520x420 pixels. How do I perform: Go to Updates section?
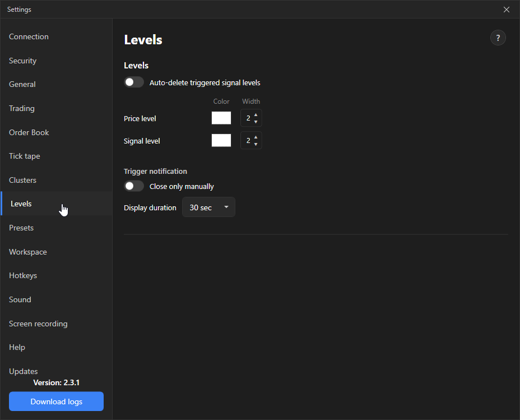click(x=57, y=371)
